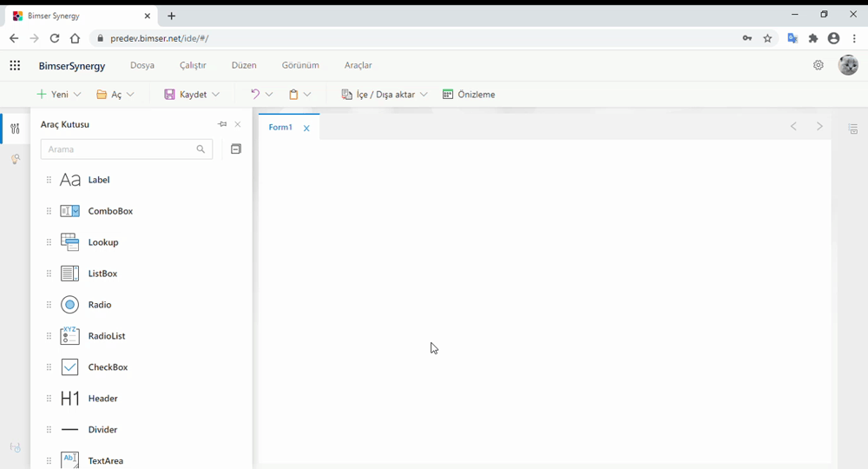Select the RadioList control icon
The width and height of the screenshot is (868, 469).
69,336
